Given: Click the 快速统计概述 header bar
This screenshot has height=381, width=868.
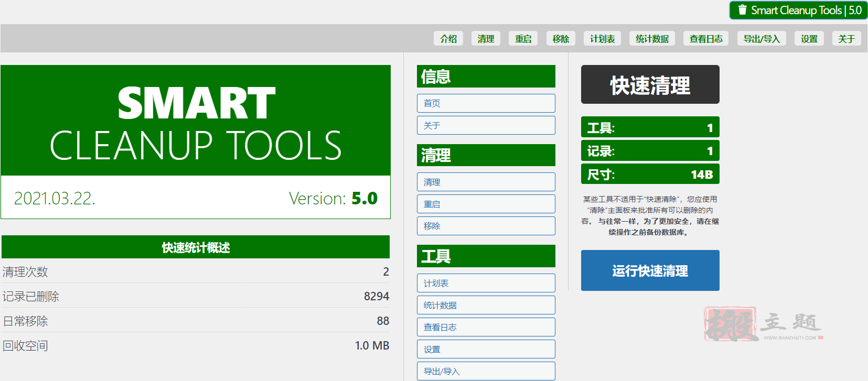Looking at the screenshot, I should click(x=196, y=247).
